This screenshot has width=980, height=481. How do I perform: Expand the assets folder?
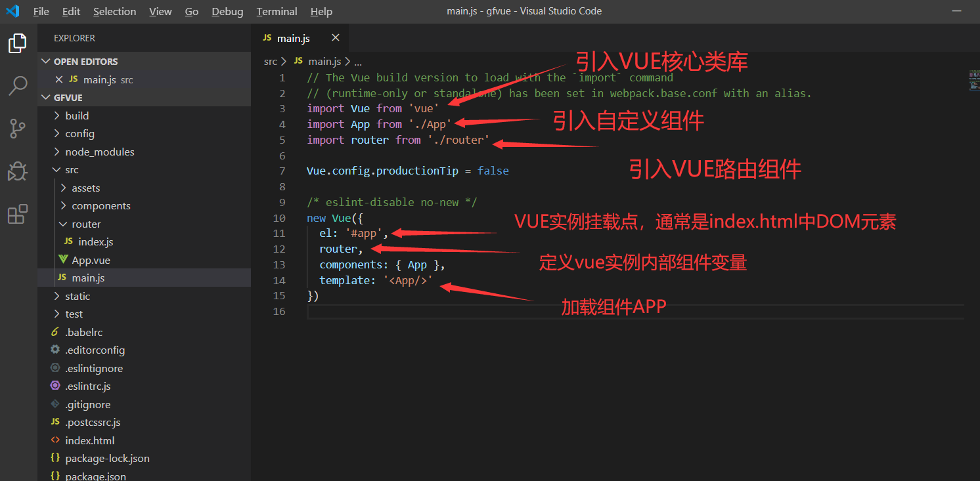[x=144, y=188]
